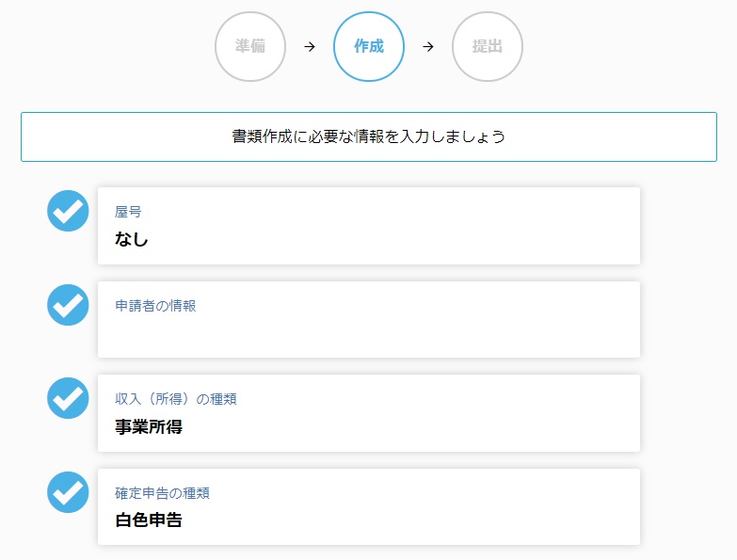Click the arrow between 準備 and 作成
737x560 pixels.
(310, 46)
